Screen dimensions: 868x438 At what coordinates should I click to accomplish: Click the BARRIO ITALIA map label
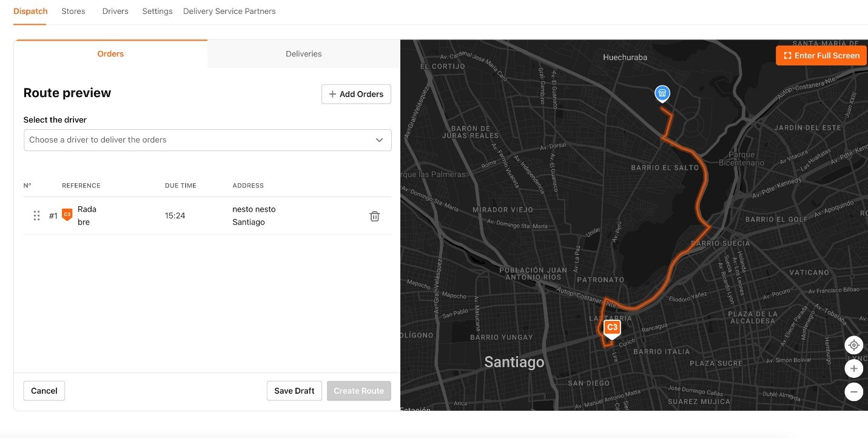tap(661, 351)
